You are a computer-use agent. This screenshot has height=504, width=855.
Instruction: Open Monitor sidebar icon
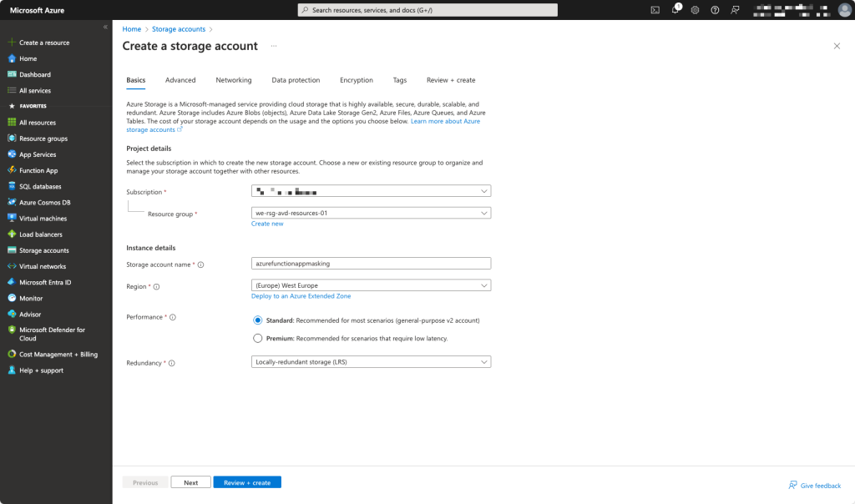[x=12, y=298]
